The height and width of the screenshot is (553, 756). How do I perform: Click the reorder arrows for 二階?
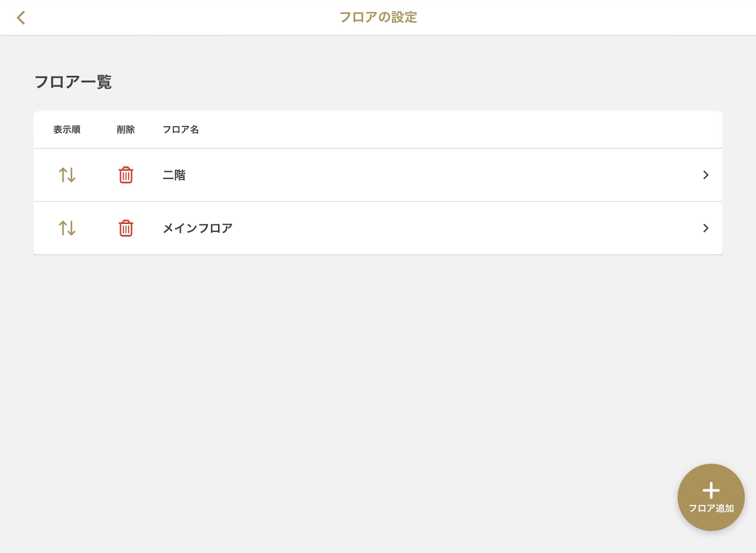(x=67, y=175)
